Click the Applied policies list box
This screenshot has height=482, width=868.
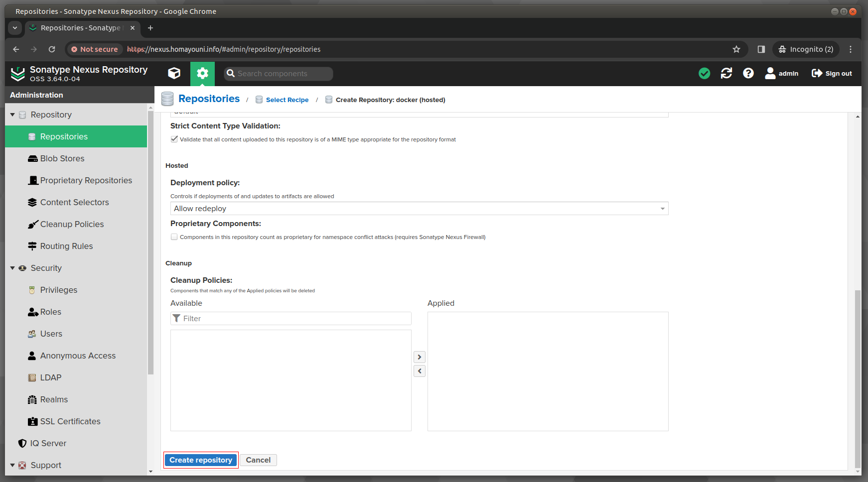point(548,371)
